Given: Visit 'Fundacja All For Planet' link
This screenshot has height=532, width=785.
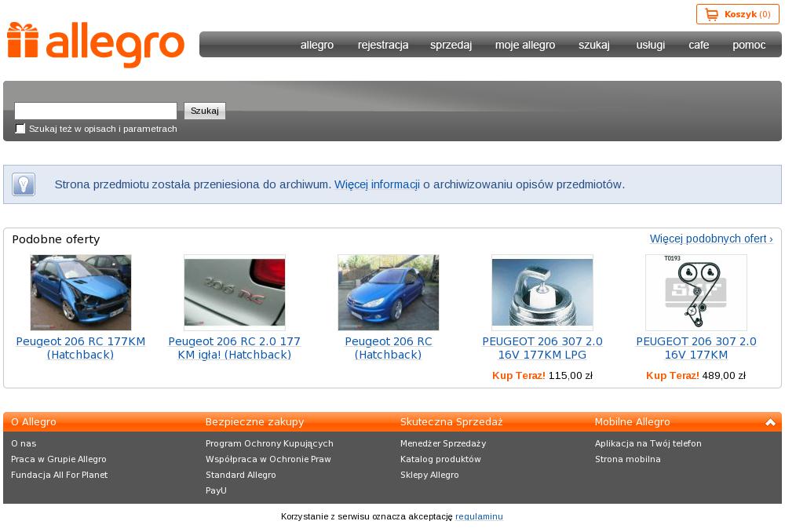Looking at the screenshot, I should click(59, 475).
